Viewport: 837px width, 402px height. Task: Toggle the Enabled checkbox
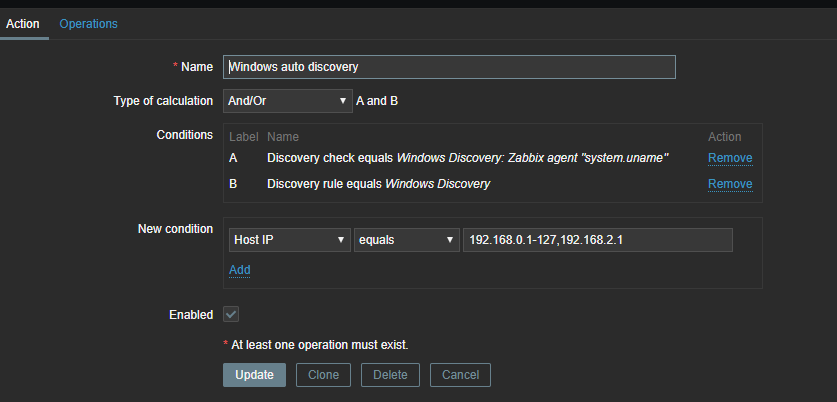coord(231,315)
